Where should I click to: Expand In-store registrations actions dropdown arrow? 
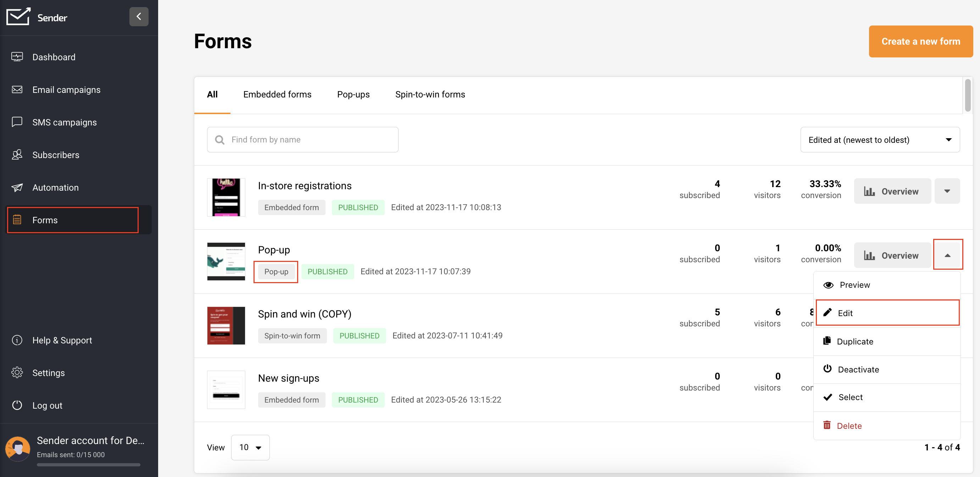pos(947,191)
